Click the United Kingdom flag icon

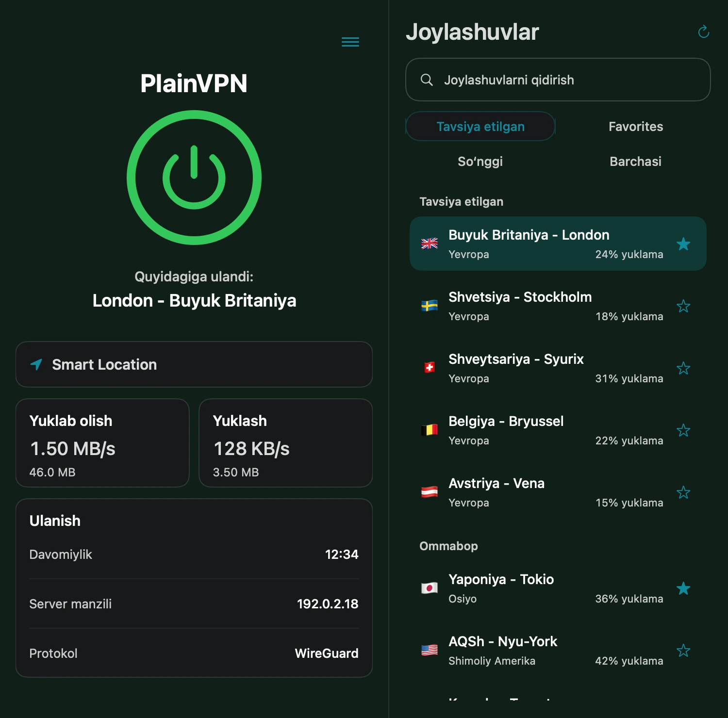click(x=430, y=244)
